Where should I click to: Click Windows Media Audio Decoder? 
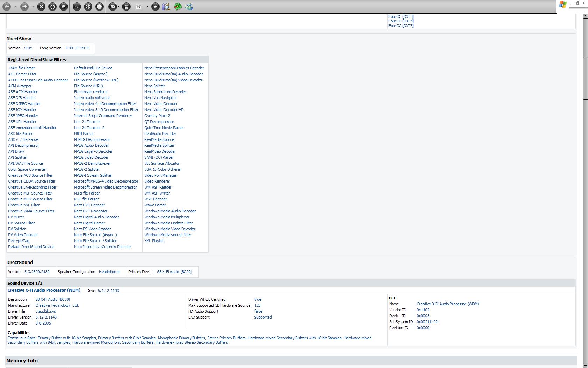click(x=170, y=211)
